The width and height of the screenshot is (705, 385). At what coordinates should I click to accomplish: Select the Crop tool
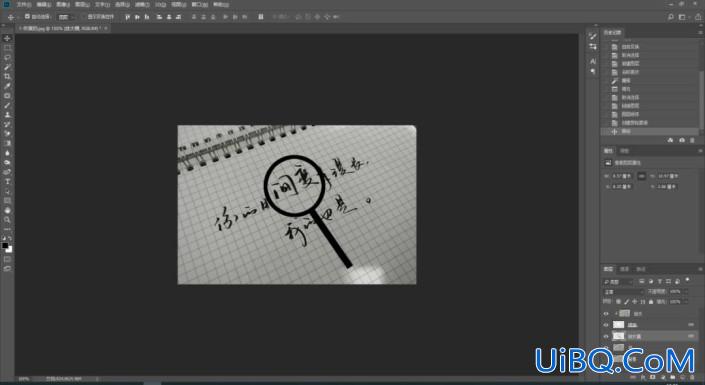(7, 76)
